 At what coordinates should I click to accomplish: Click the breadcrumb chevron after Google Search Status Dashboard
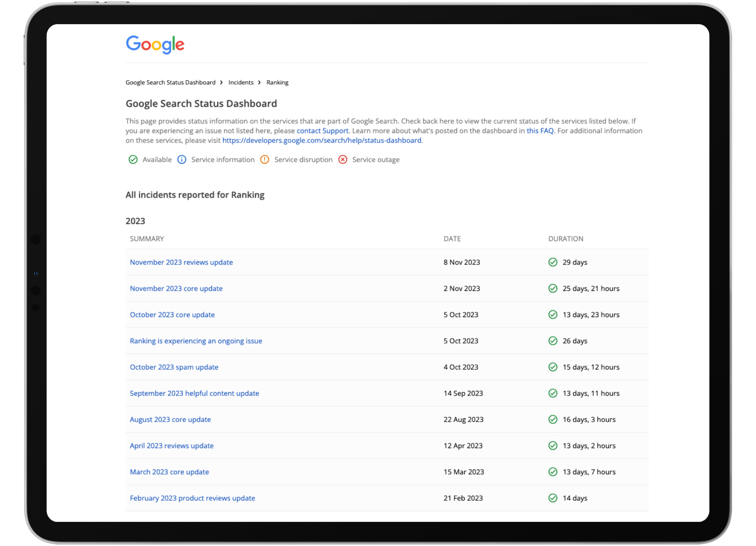(x=222, y=82)
